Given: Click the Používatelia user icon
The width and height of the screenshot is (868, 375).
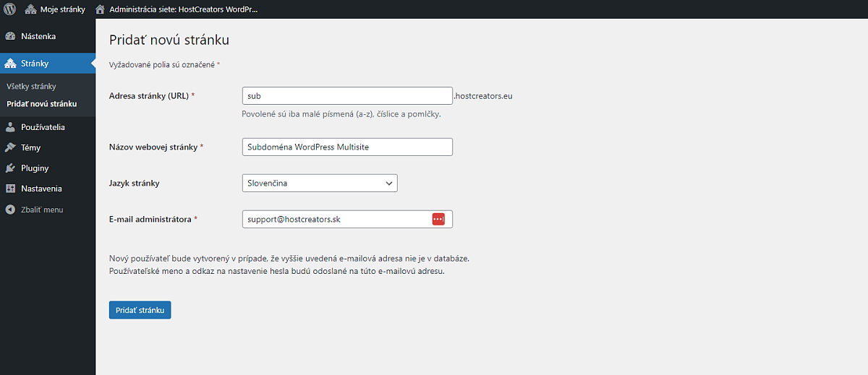Looking at the screenshot, I should click(x=10, y=127).
